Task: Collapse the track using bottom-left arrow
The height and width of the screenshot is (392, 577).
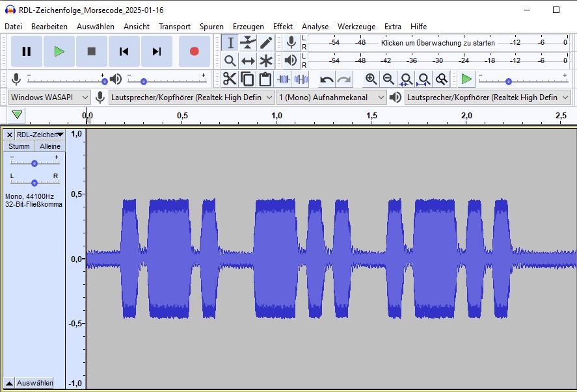Action: point(9,383)
